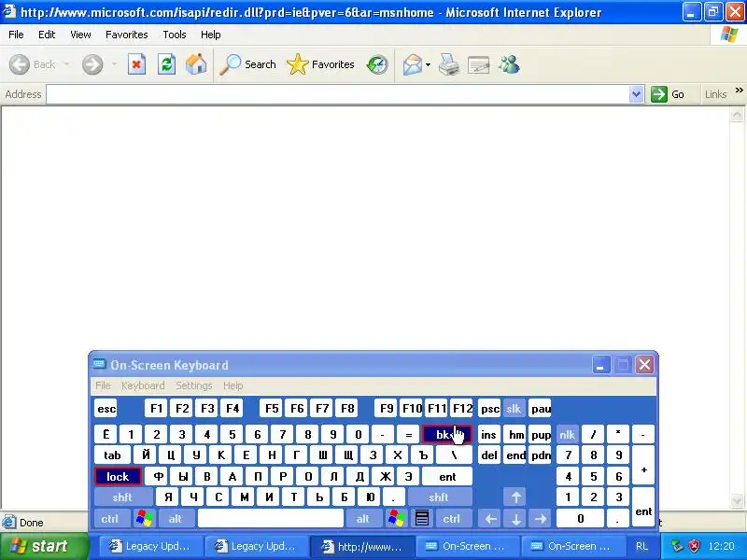Click the Edit page icon in toolbar
The height and width of the screenshot is (560, 747).
[479, 64]
